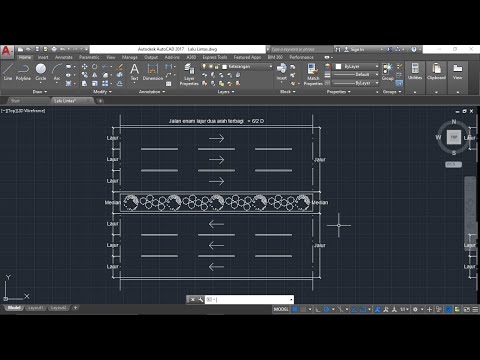Add a new layout with plus button
Screen dimensions: 480x360
tap(75, 308)
